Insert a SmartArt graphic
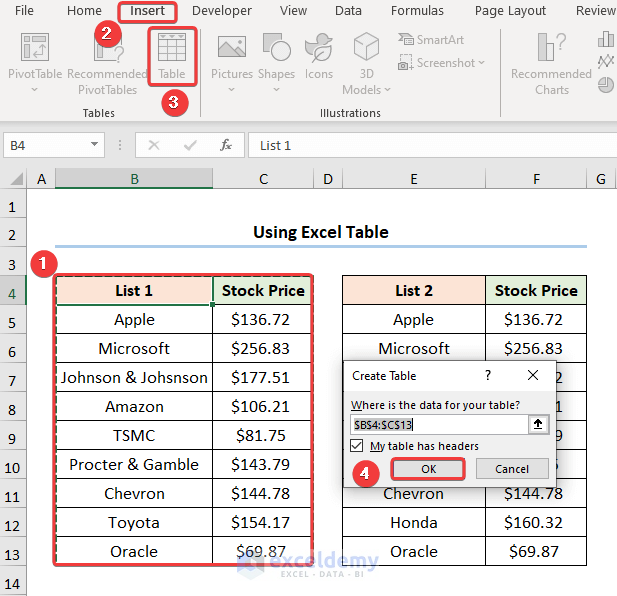617x596 pixels. (x=431, y=40)
